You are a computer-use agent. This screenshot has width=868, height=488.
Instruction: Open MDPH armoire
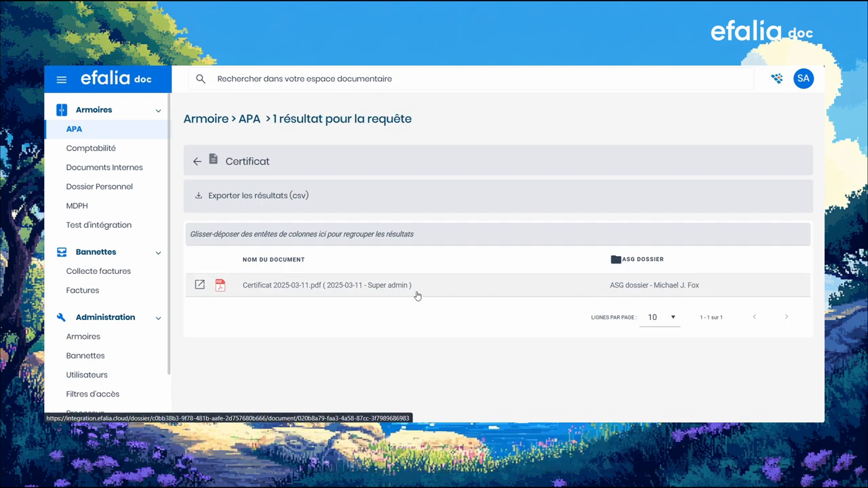coord(77,205)
